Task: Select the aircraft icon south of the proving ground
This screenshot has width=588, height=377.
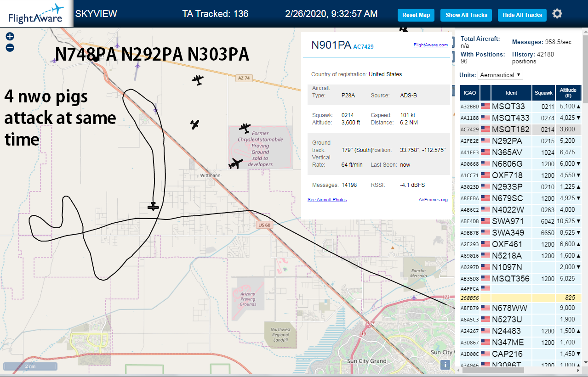Action: 236,163
